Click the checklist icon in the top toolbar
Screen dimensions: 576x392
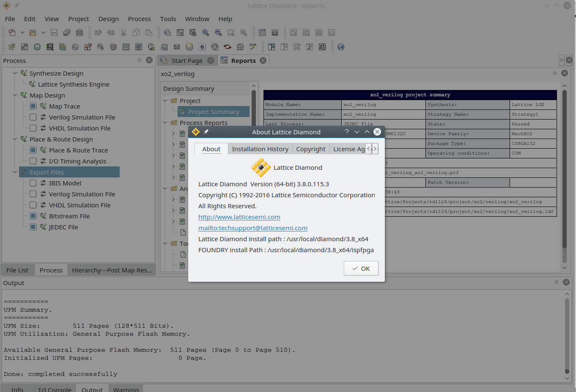(x=262, y=33)
